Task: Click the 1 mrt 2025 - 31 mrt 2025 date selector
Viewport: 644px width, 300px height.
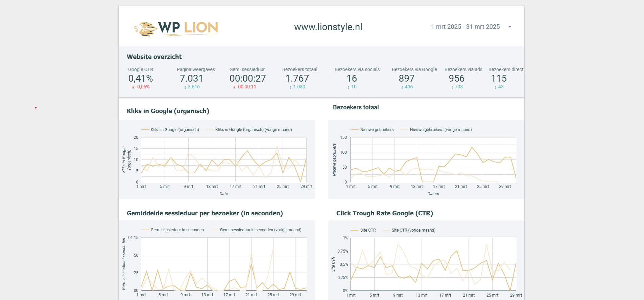Action: (x=465, y=27)
